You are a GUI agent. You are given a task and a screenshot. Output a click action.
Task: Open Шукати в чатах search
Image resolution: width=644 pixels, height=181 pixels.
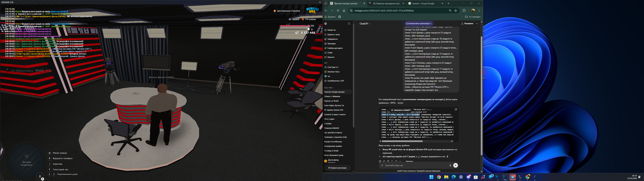coord(338,34)
